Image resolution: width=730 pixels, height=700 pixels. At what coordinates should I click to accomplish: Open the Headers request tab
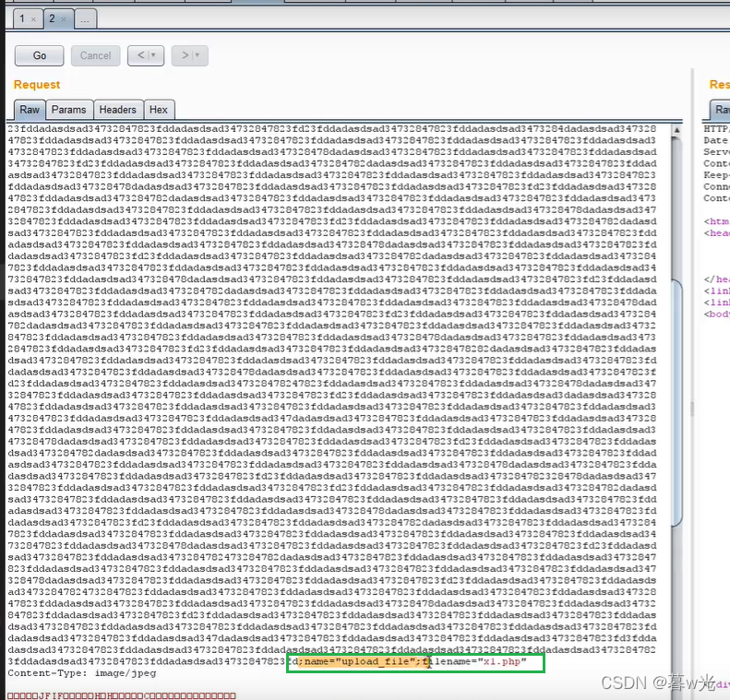[118, 110]
